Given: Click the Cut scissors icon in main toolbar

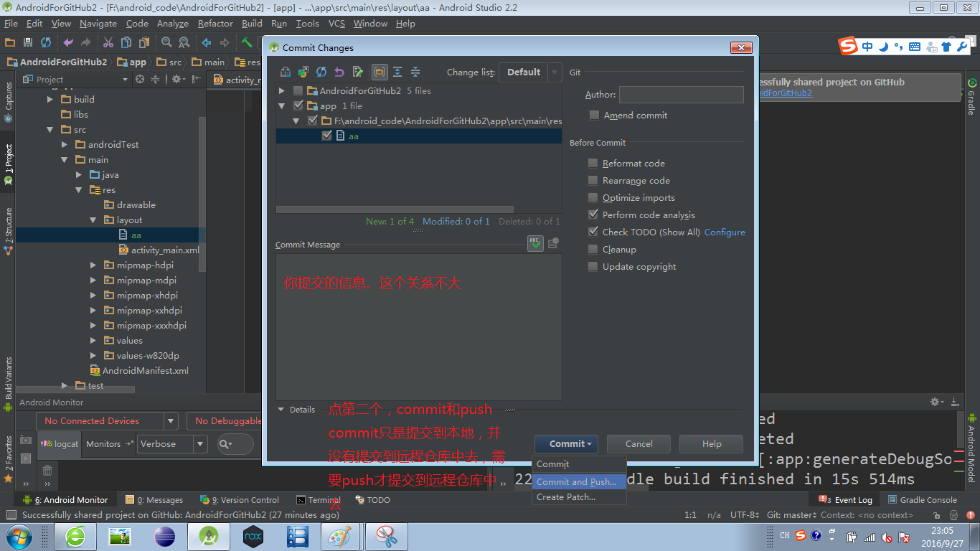Looking at the screenshot, I should pyautogui.click(x=108, y=42).
